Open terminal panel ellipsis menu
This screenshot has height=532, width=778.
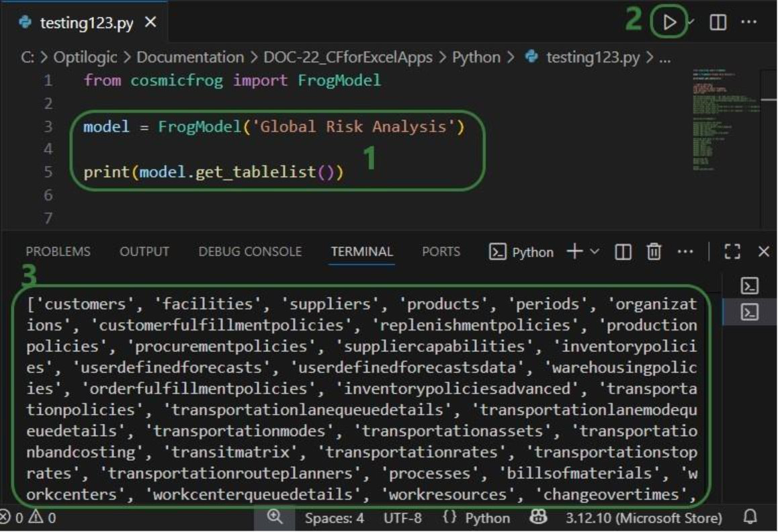[685, 252]
